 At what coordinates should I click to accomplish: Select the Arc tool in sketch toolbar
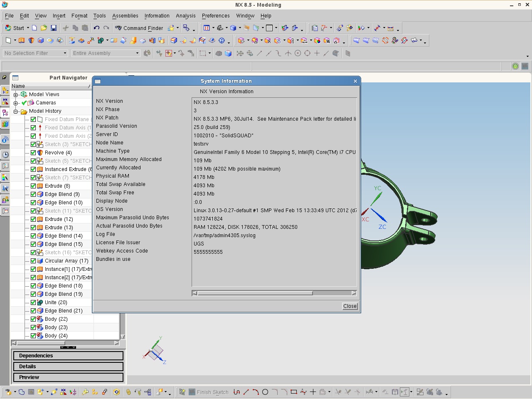[x=256, y=392]
